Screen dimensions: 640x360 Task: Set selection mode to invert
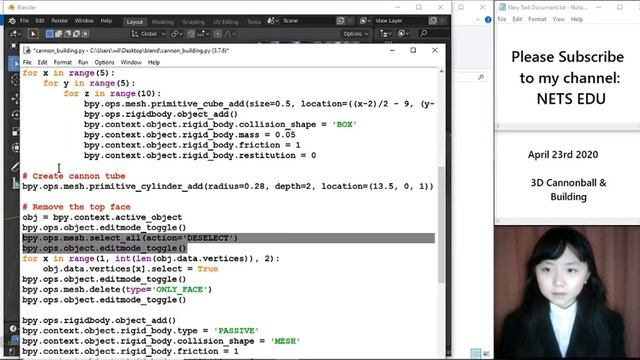[x=76, y=34]
